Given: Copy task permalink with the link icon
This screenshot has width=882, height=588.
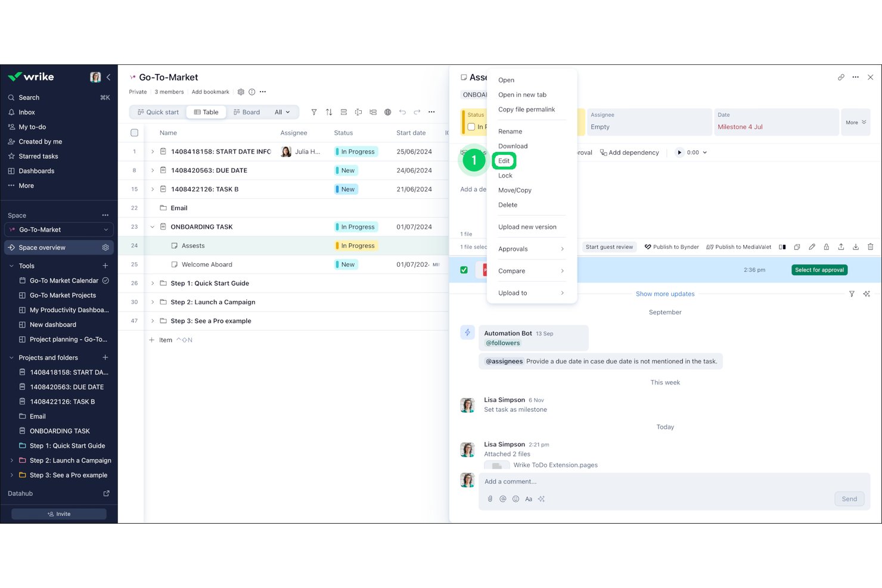Looking at the screenshot, I should tap(841, 77).
